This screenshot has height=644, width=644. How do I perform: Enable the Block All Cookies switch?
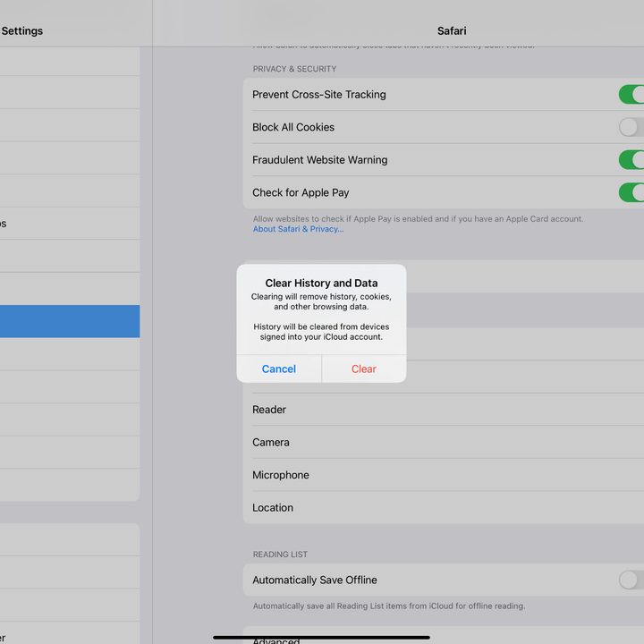click(631, 127)
